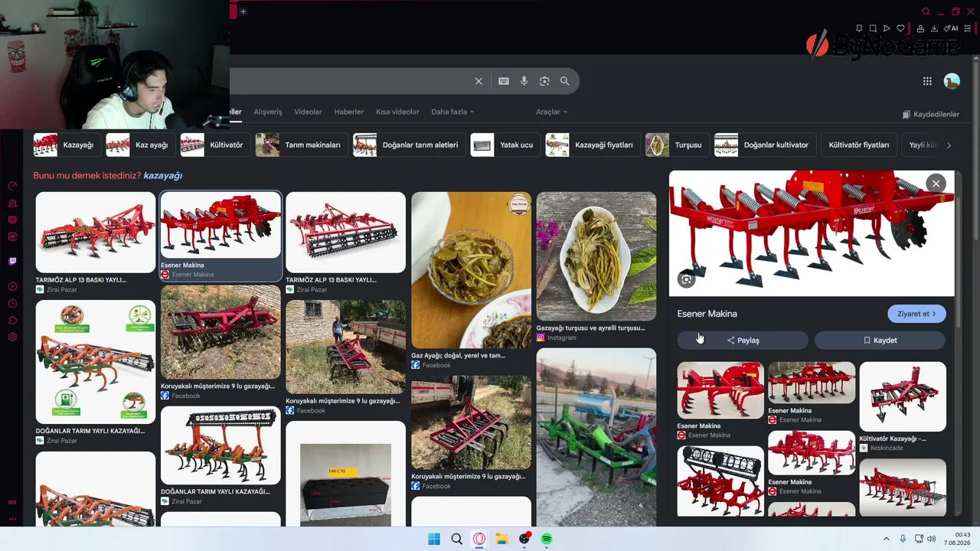Image resolution: width=980 pixels, height=551 pixels.
Task: Open Twitch in the Opera sidebar
Action: [x=12, y=262]
